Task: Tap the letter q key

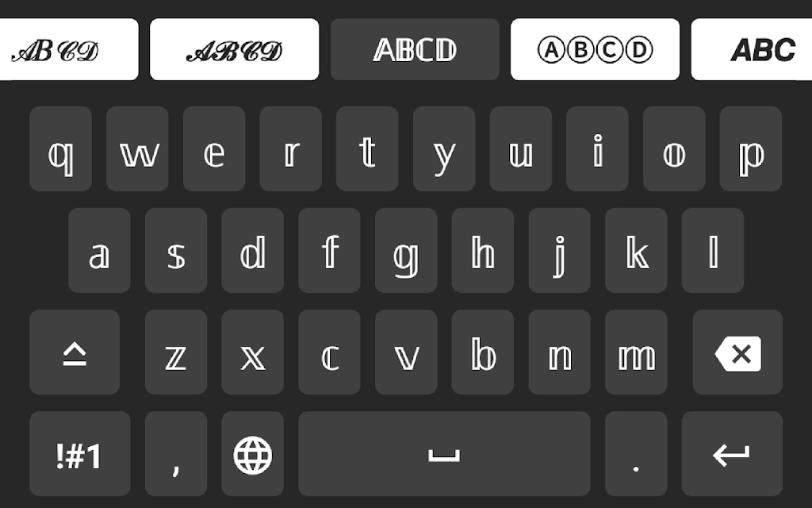Action: pos(60,148)
